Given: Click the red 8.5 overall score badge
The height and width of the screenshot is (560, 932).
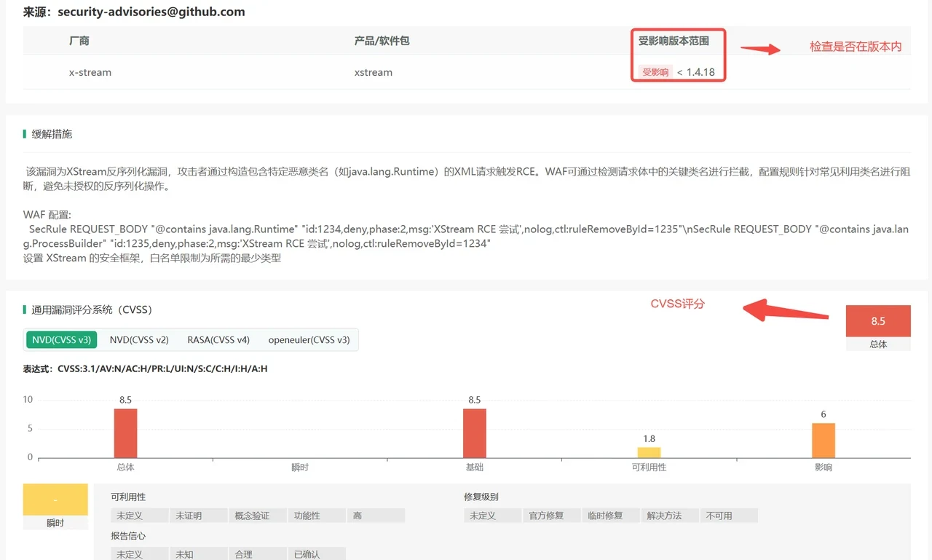Looking at the screenshot, I should pyautogui.click(x=878, y=321).
